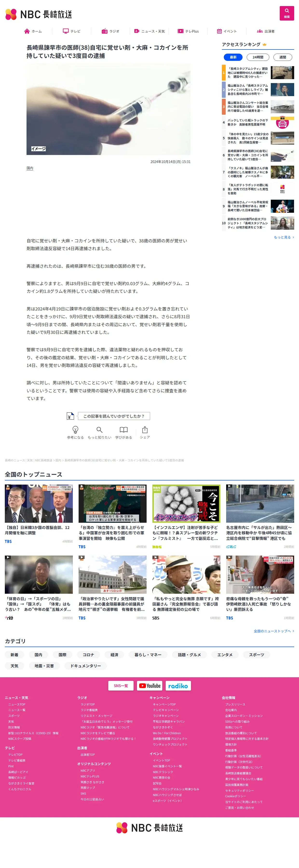Open Cookieポリシー footer link
The height and width of the screenshot is (868, 299).
235,796
